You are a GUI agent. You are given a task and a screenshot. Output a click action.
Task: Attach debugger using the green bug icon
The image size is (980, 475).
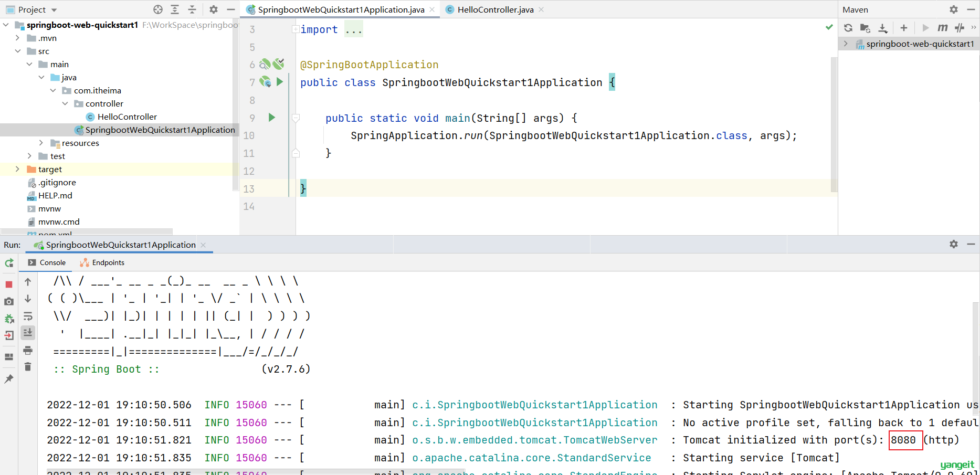click(x=9, y=319)
